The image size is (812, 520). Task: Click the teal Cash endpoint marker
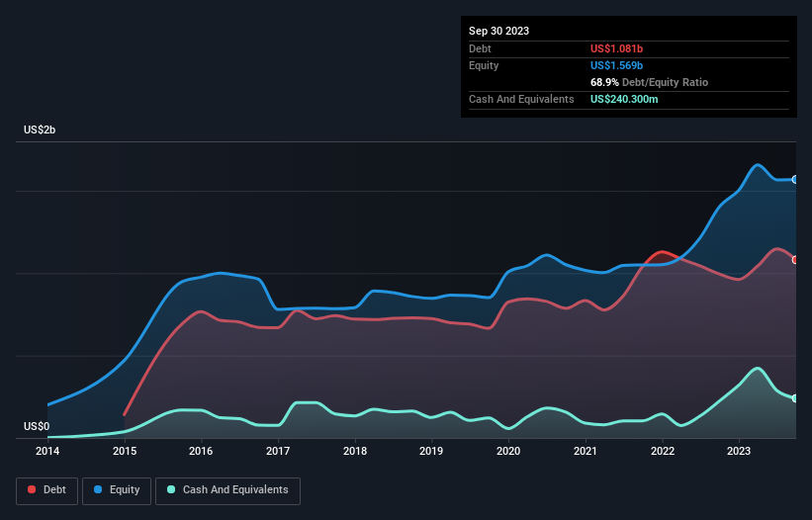795,398
